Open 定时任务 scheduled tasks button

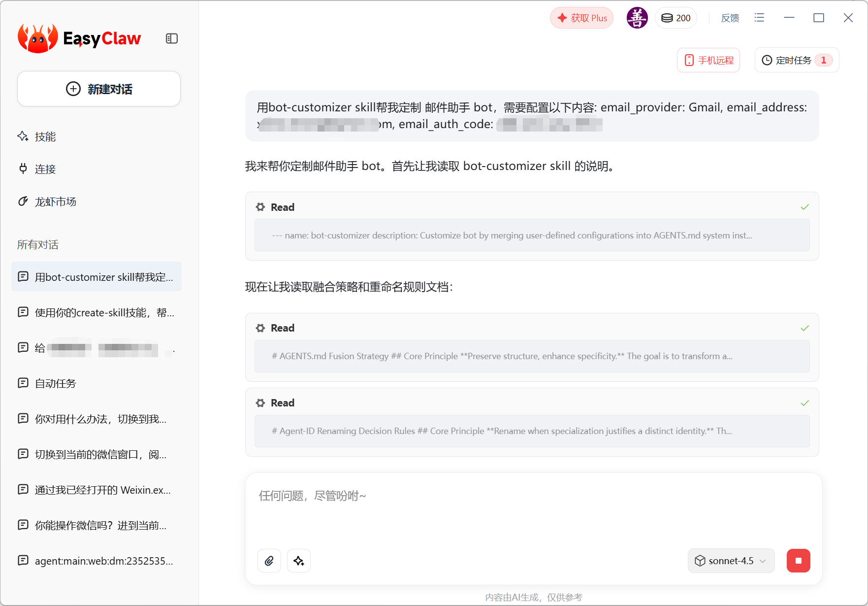[x=797, y=60]
